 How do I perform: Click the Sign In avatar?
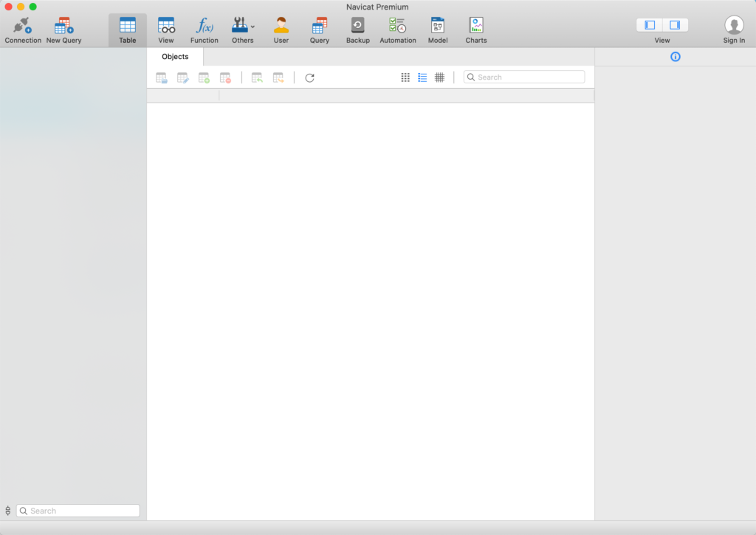(734, 25)
